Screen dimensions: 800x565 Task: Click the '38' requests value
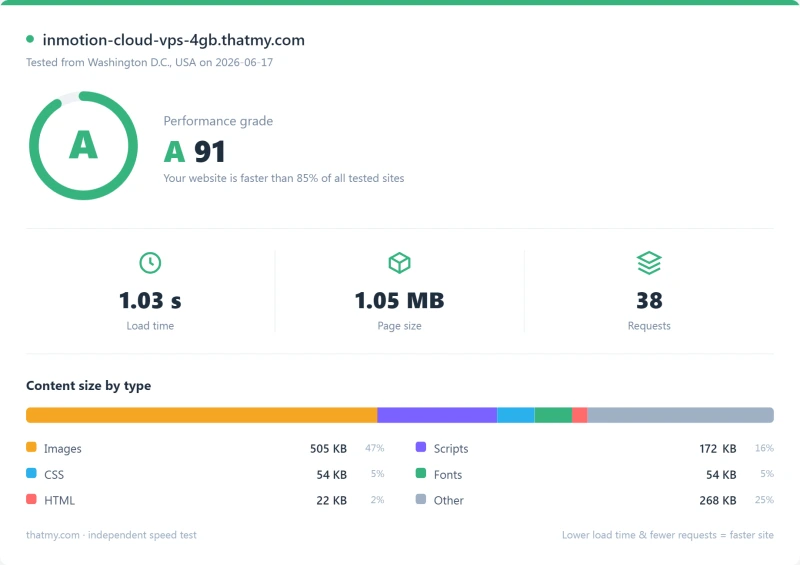[649, 300]
